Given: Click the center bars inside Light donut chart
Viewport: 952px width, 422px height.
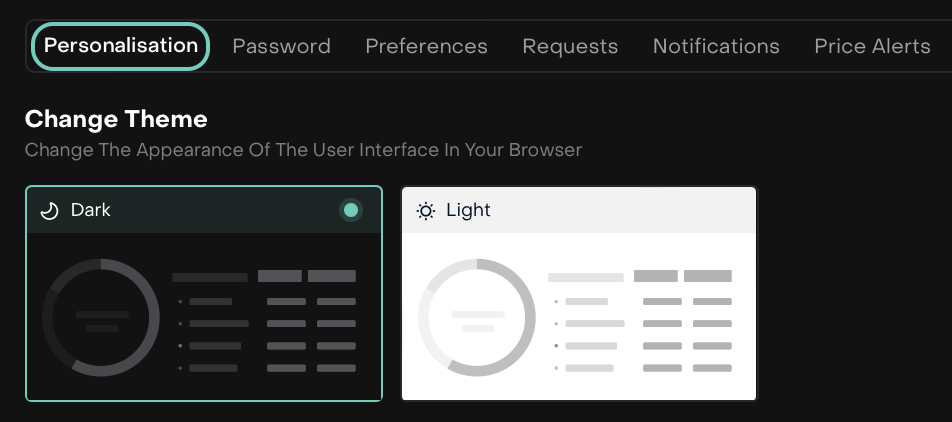Looking at the screenshot, I should pos(478,321).
